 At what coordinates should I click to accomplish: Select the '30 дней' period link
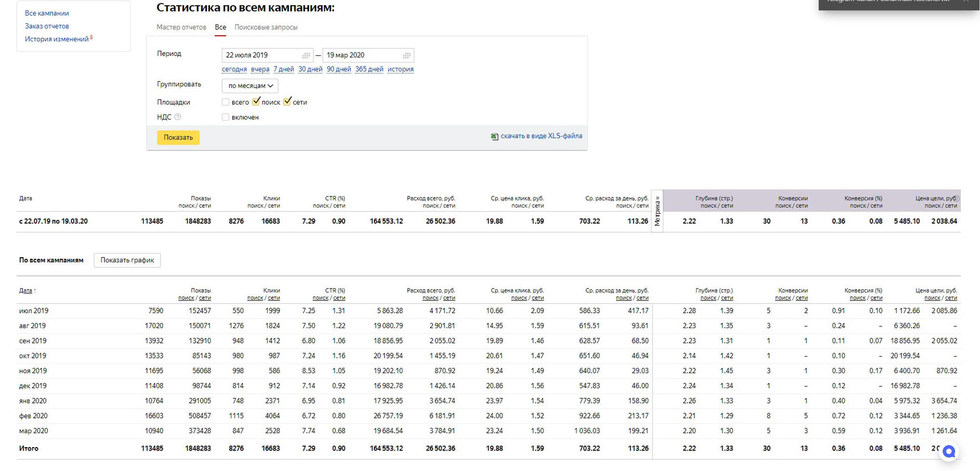pyautogui.click(x=310, y=69)
